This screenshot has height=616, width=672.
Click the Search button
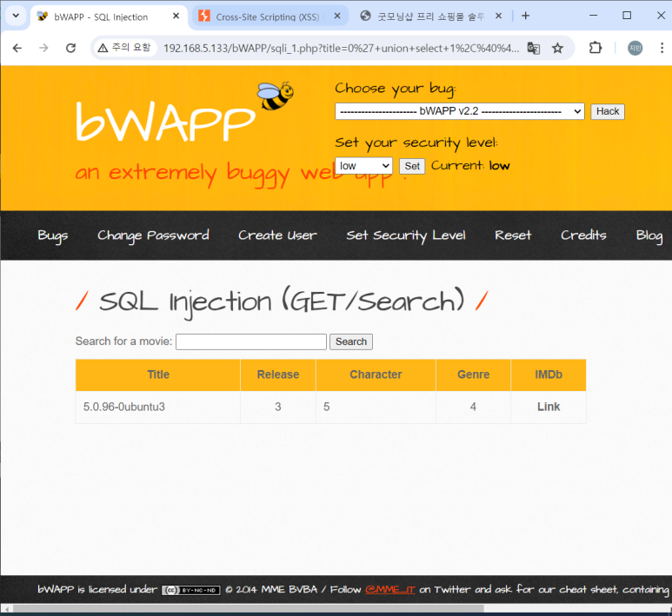click(351, 341)
